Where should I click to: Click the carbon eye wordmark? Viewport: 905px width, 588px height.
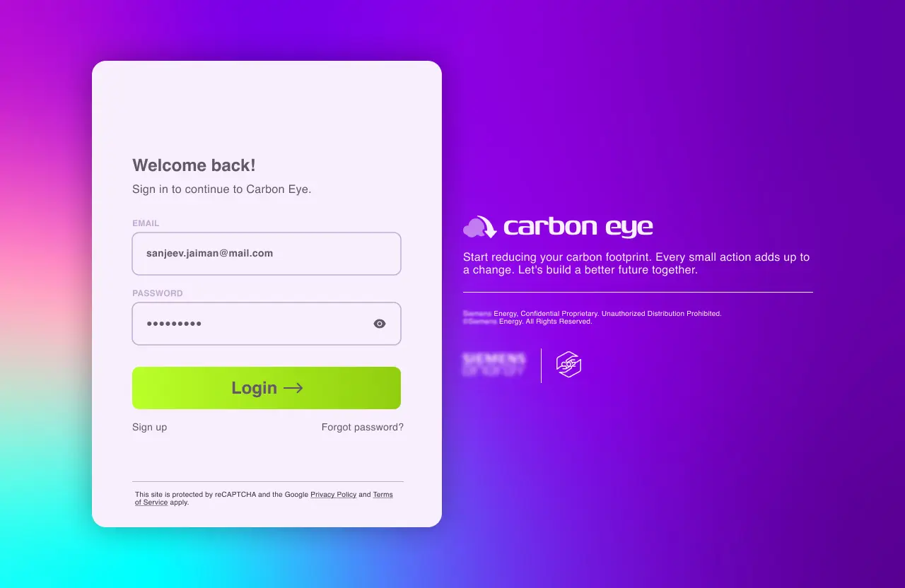pyautogui.click(x=578, y=227)
